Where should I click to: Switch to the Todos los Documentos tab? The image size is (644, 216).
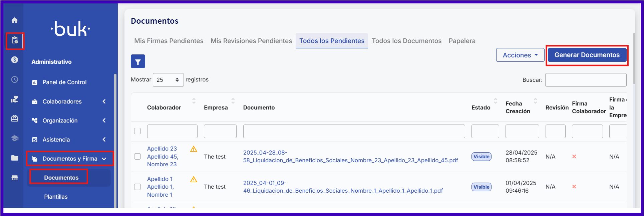(x=406, y=41)
